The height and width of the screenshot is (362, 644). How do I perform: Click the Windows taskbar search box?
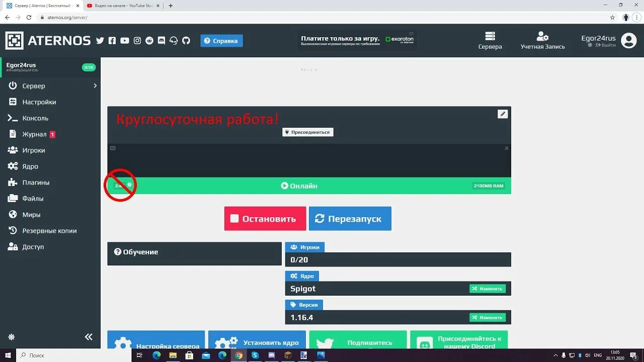point(74,355)
